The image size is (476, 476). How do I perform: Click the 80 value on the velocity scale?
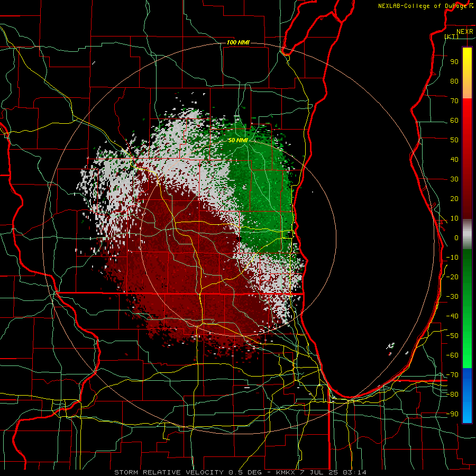[x=454, y=81]
